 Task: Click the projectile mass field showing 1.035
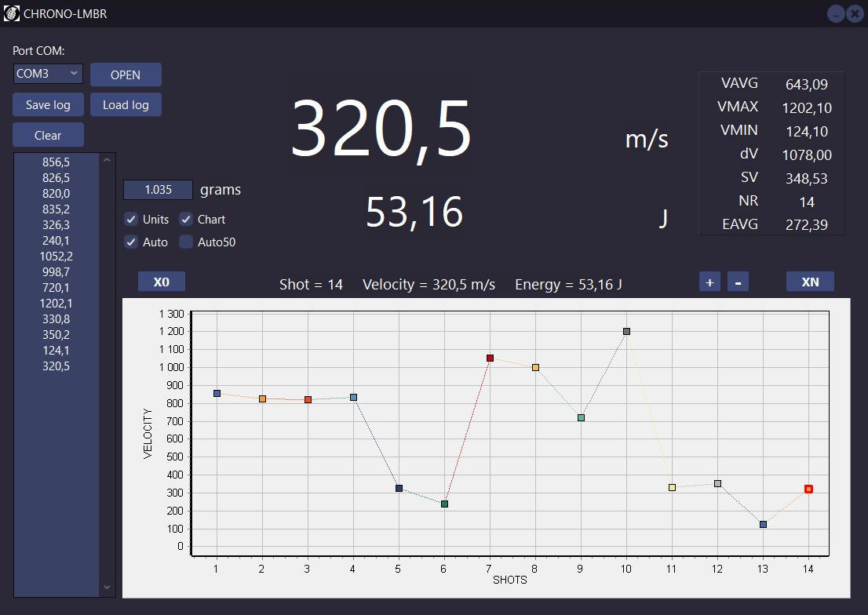[158, 190]
